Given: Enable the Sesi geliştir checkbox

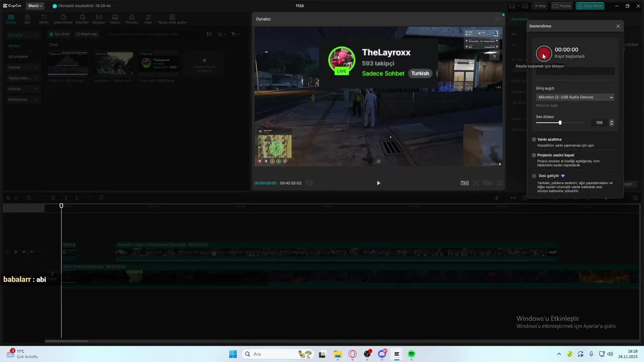Looking at the screenshot, I should coord(534,176).
